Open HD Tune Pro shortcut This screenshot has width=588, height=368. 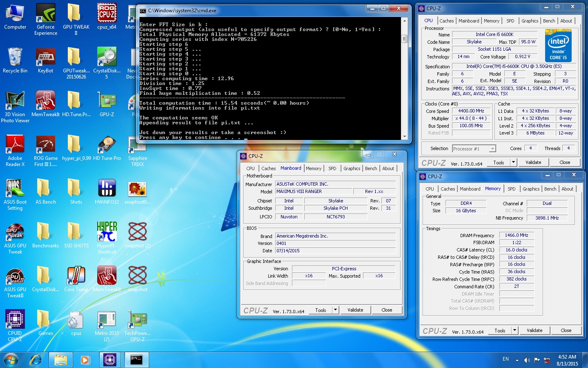107,148
